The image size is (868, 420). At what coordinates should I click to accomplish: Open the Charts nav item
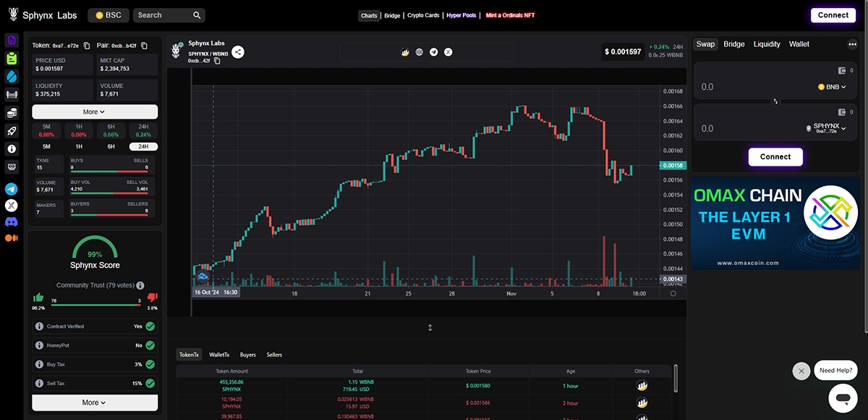[369, 15]
